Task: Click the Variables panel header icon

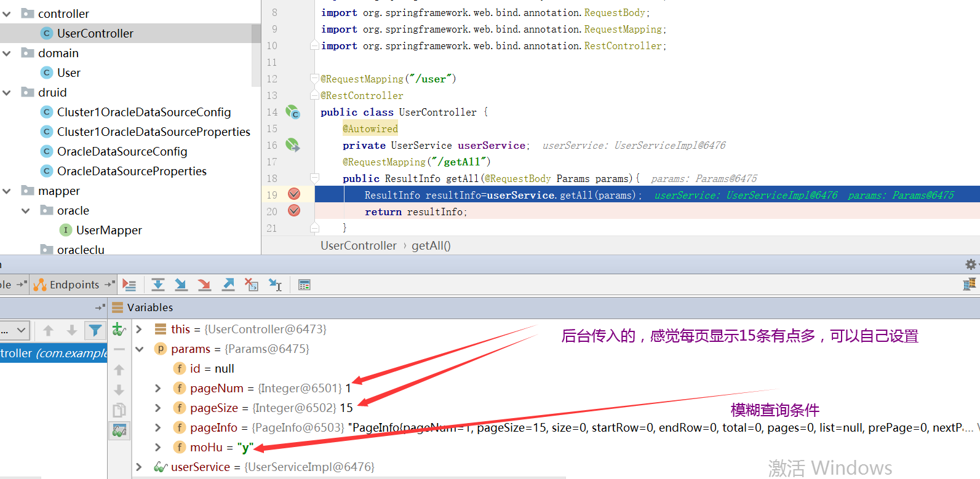Action: tap(118, 307)
